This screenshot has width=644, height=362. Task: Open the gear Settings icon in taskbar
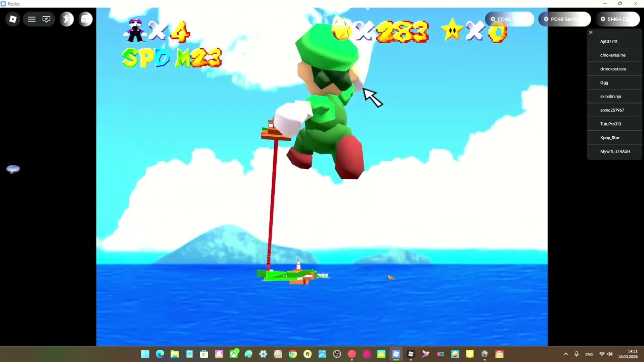tap(263, 354)
